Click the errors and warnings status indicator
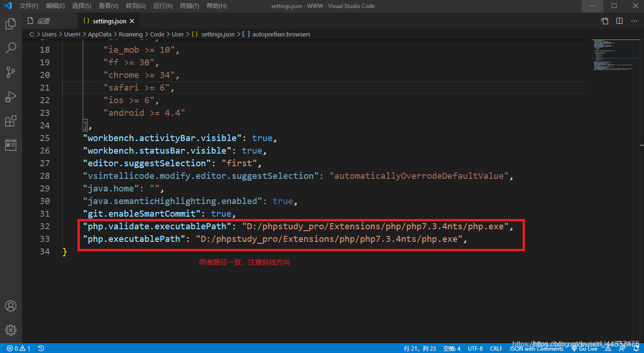Image resolution: width=644 pixels, height=353 pixels. tap(19, 348)
